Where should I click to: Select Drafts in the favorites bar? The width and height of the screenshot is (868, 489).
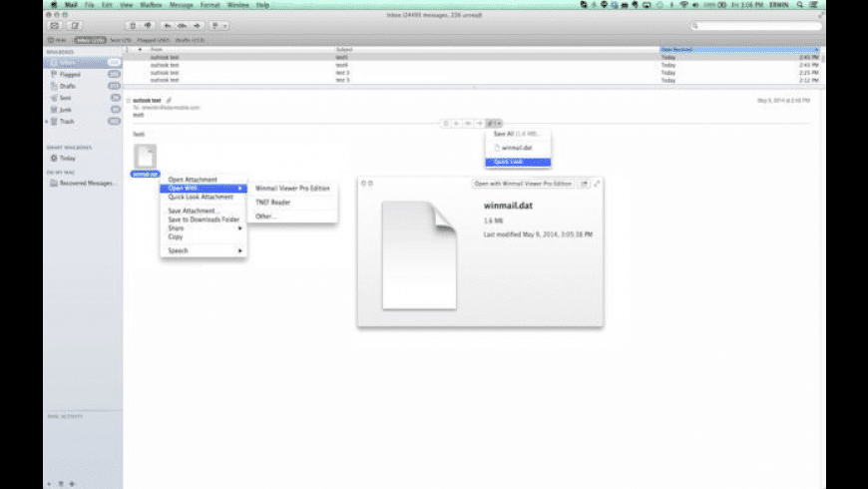[190, 41]
